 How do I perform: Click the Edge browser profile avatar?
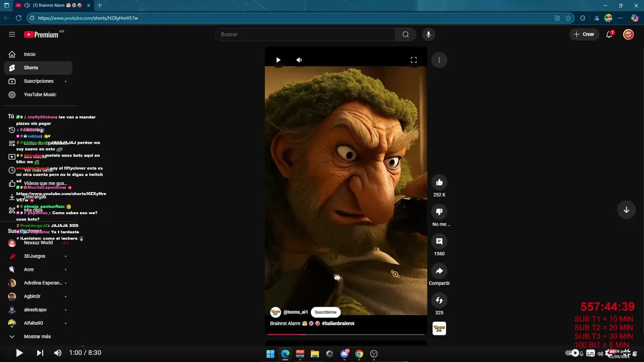coord(608,18)
